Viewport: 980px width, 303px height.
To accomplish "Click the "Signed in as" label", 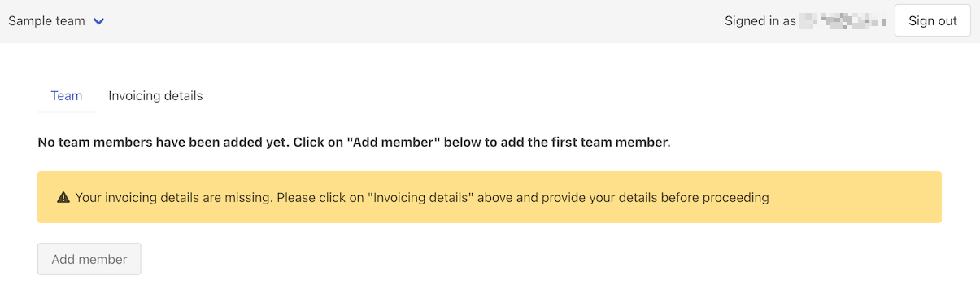I will point(760,21).
